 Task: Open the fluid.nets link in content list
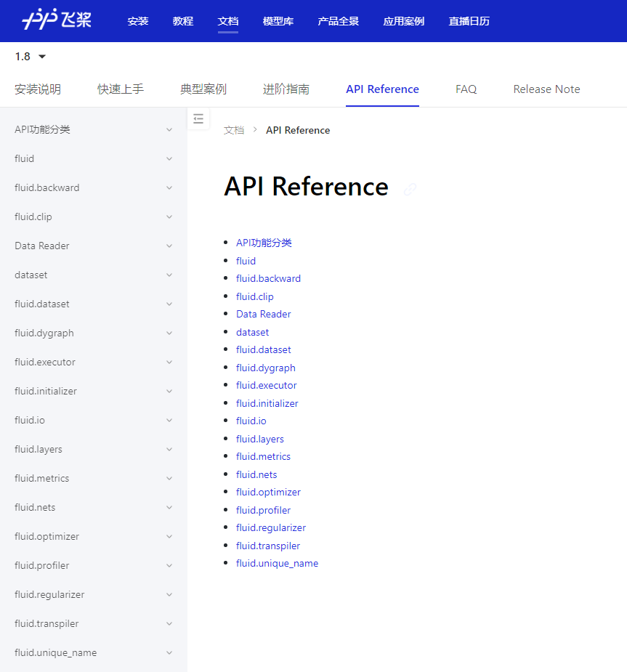[256, 474]
